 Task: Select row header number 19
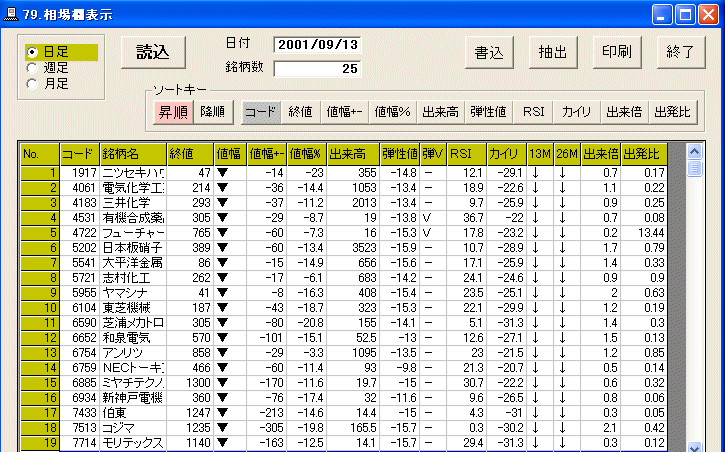click(40, 443)
